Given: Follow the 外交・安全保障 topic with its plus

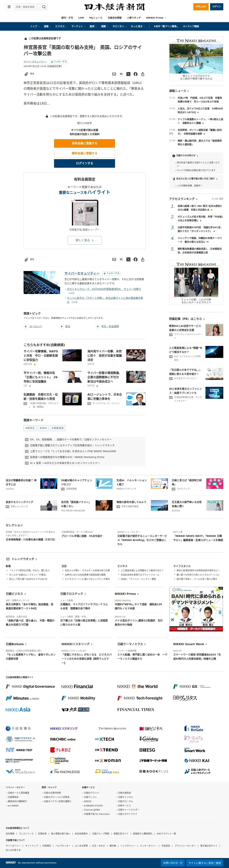Looking at the screenshot, I should coord(98,326).
